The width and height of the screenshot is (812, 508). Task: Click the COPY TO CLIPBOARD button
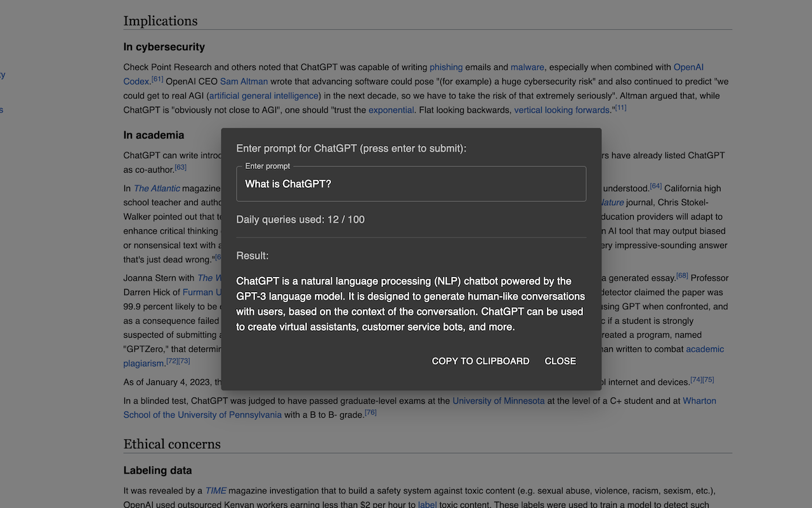coord(480,361)
